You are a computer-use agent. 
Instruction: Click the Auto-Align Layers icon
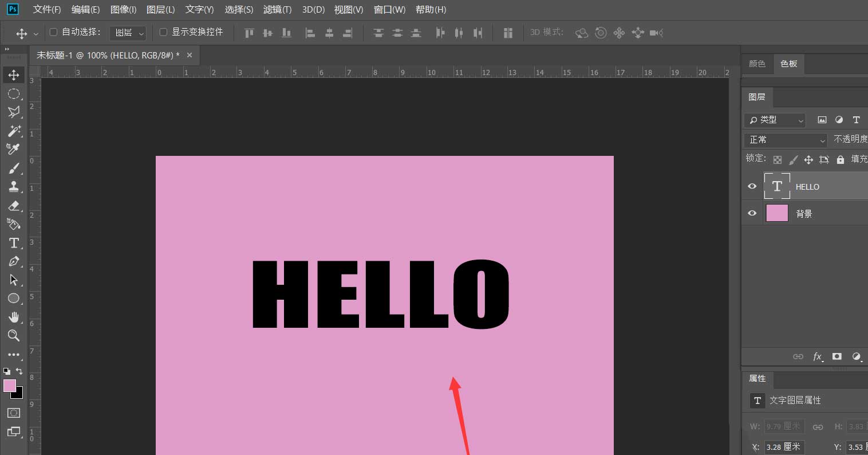click(x=508, y=33)
